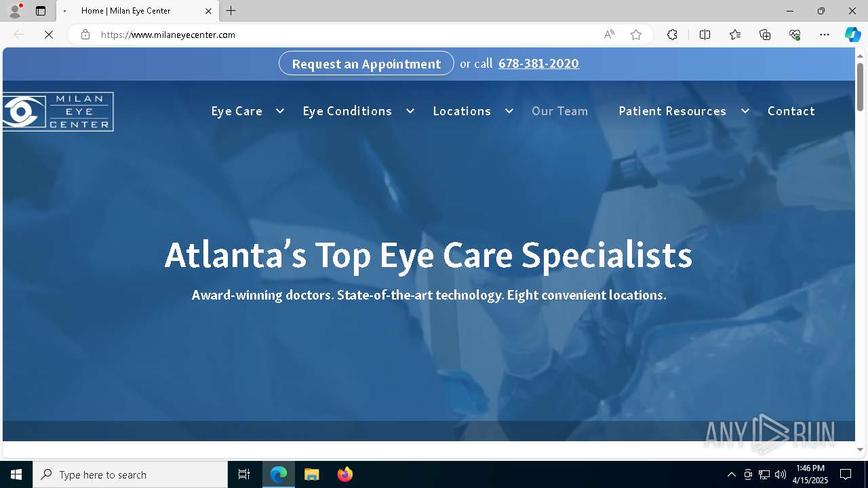Image resolution: width=868 pixels, height=488 pixels.
Task: Open the Extensions puzzle icon
Action: click(x=672, y=35)
